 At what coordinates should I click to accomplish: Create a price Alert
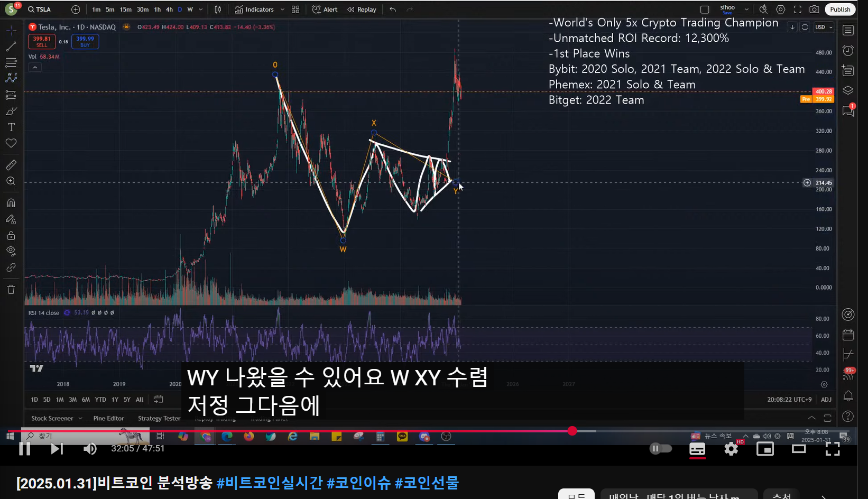click(325, 10)
